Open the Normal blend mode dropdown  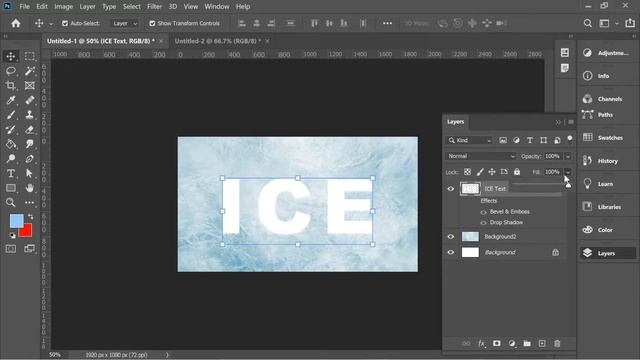click(480, 156)
